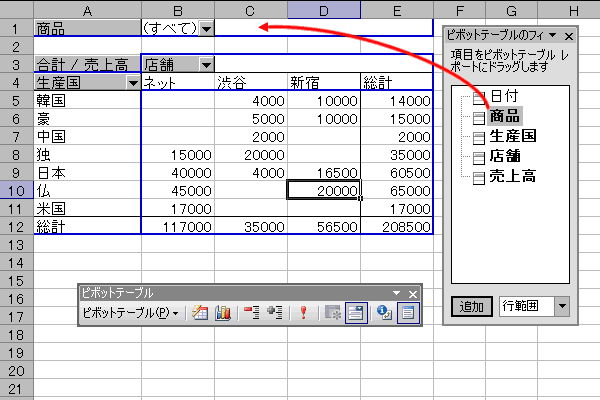Screen dimensions: 600x400
Task: Open the 商品 page field (すべて) dropdown
Action: 206,29
